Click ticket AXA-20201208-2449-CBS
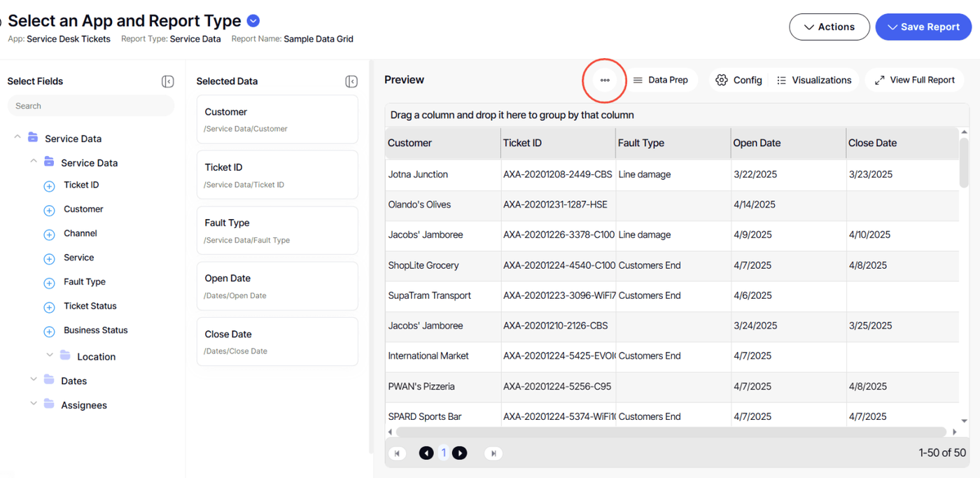Viewport: 980px width, 478px height. [x=558, y=174]
